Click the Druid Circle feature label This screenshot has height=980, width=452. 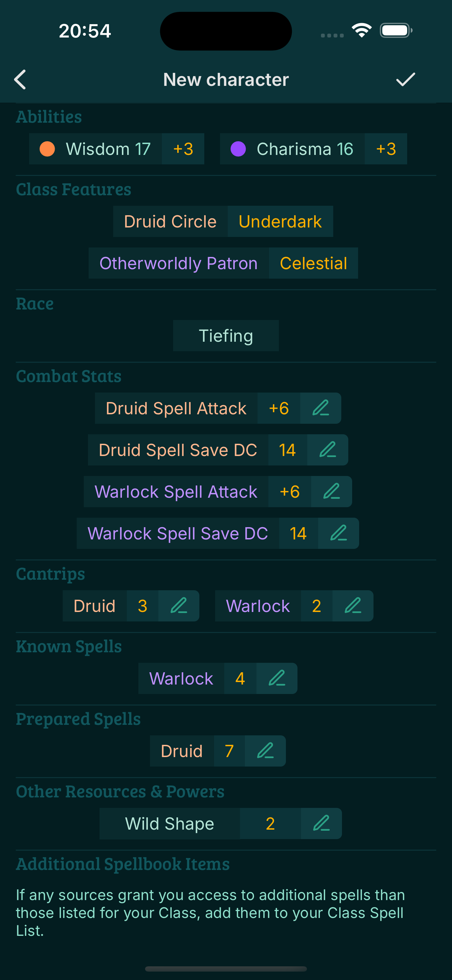170,221
